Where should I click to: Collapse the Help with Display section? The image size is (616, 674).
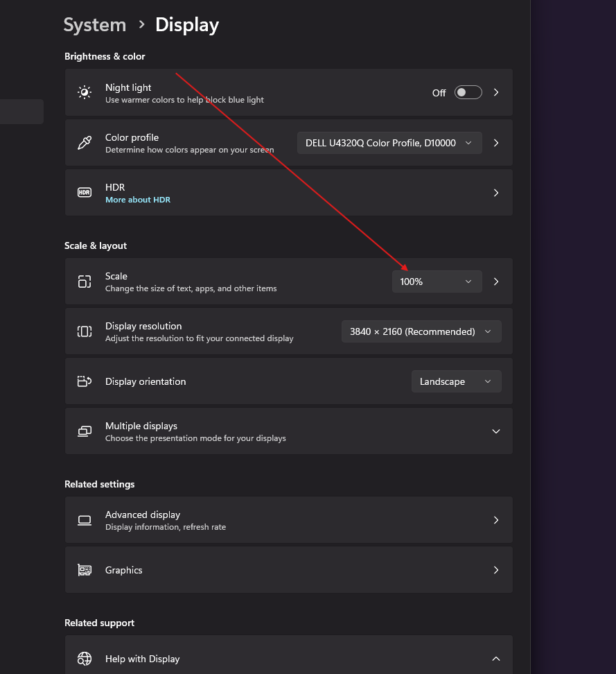coord(495,658)
